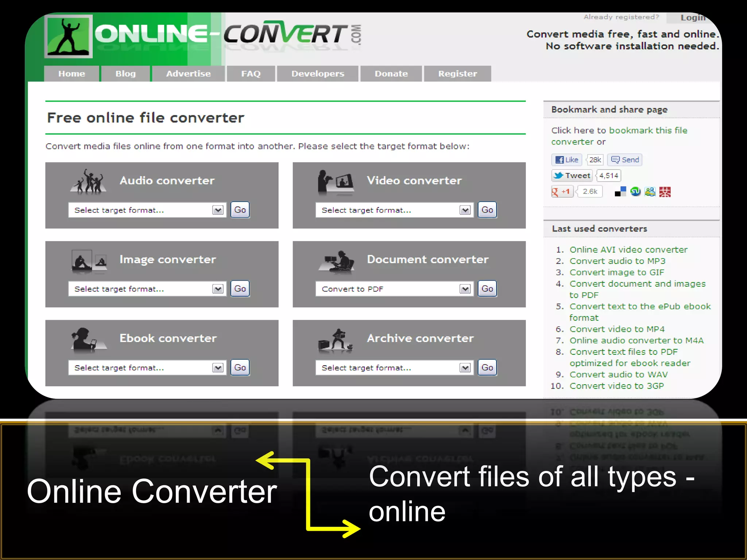The height and width of the screenshot is (560, 747).
Task: Open Convert video to 3GP link
Action: click(617, 386)
